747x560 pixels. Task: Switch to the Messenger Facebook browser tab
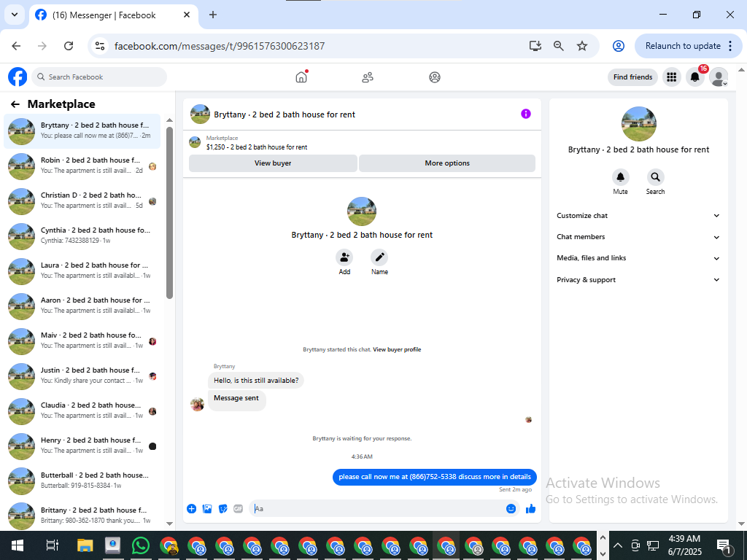point(114,15)
